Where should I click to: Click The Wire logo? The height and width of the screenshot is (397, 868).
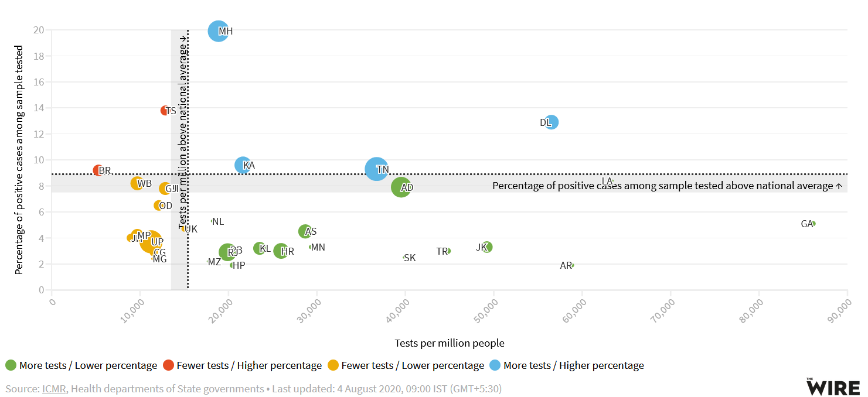[x=833, y=386]
